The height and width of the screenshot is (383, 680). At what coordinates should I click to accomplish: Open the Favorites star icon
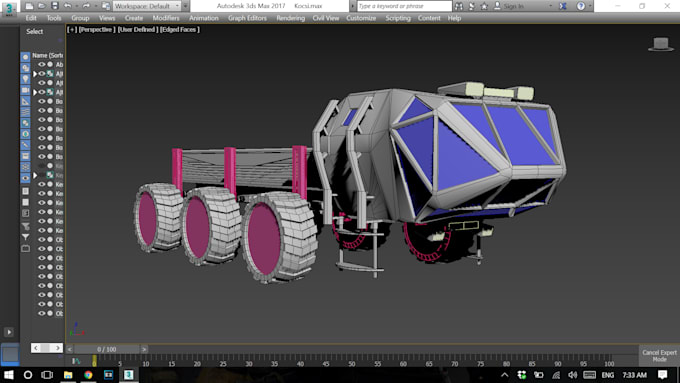click(484, 6)
